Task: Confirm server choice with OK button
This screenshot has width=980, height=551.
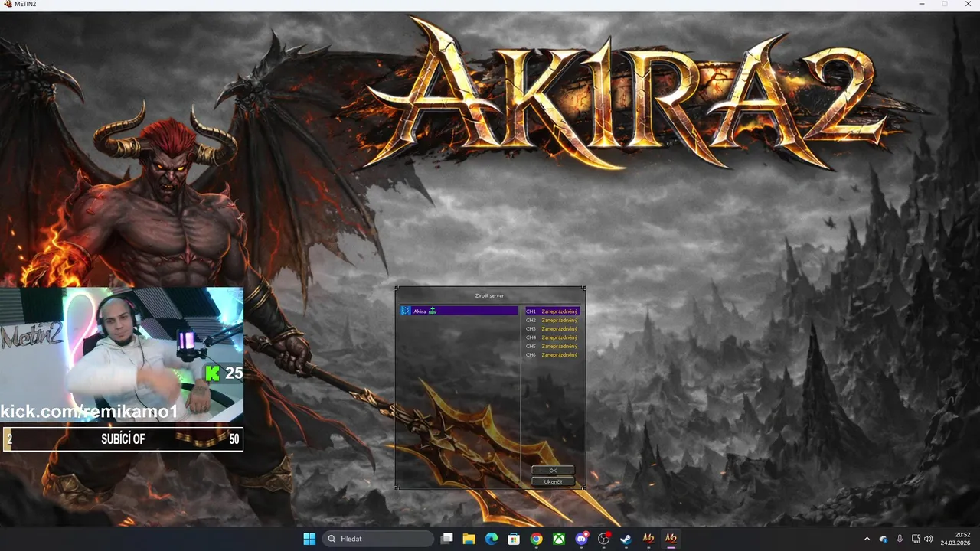Action: tap(553, 471)
